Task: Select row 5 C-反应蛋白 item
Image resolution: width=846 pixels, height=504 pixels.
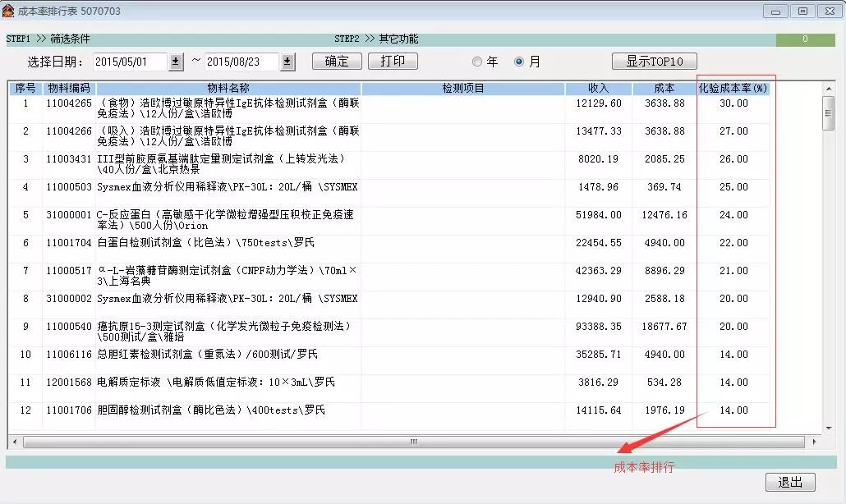Action: tap(226, 220)
